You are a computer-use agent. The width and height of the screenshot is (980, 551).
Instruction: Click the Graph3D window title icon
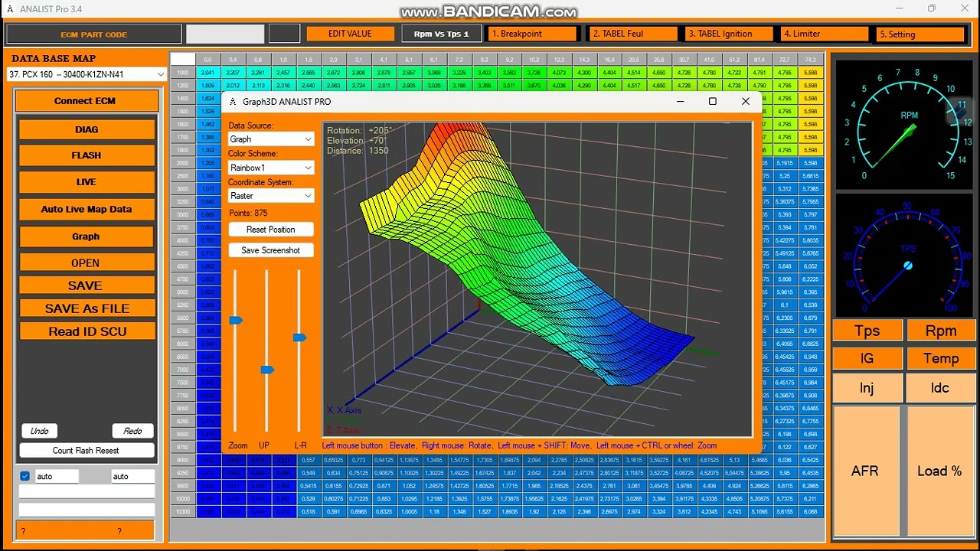[x=234, y=102]
